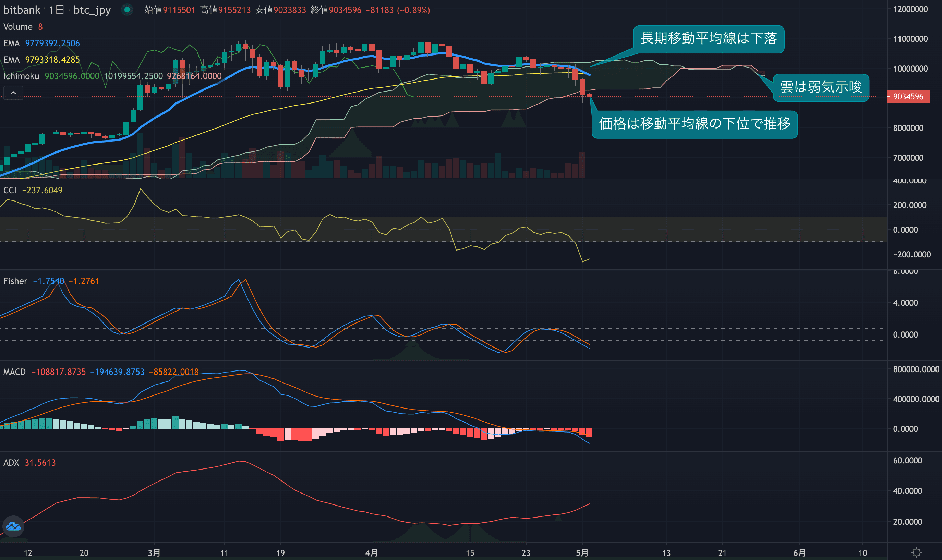Click the CCI indicator title
Viewport: 942px width, 560px height.
10,190
